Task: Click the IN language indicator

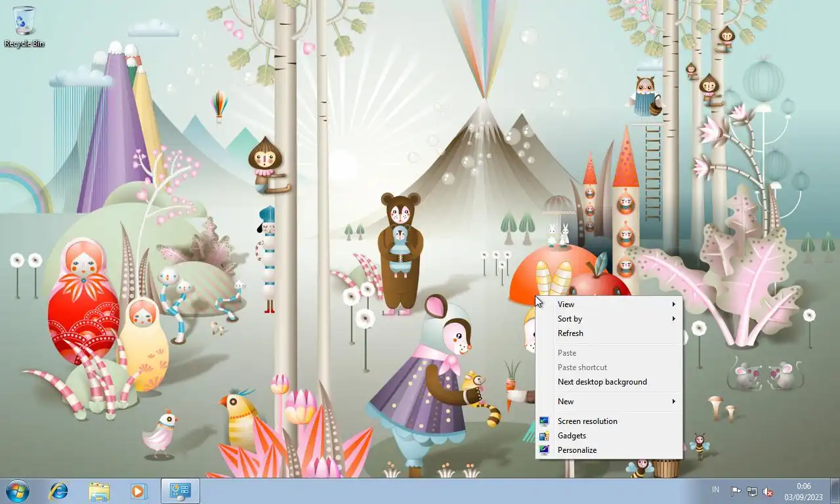Action: [715, 490]
